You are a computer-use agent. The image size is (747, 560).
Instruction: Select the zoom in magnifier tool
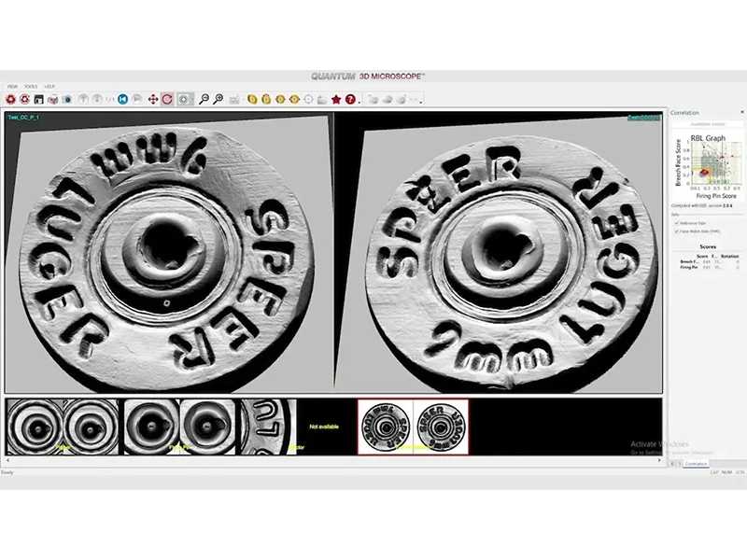[218, 96]
